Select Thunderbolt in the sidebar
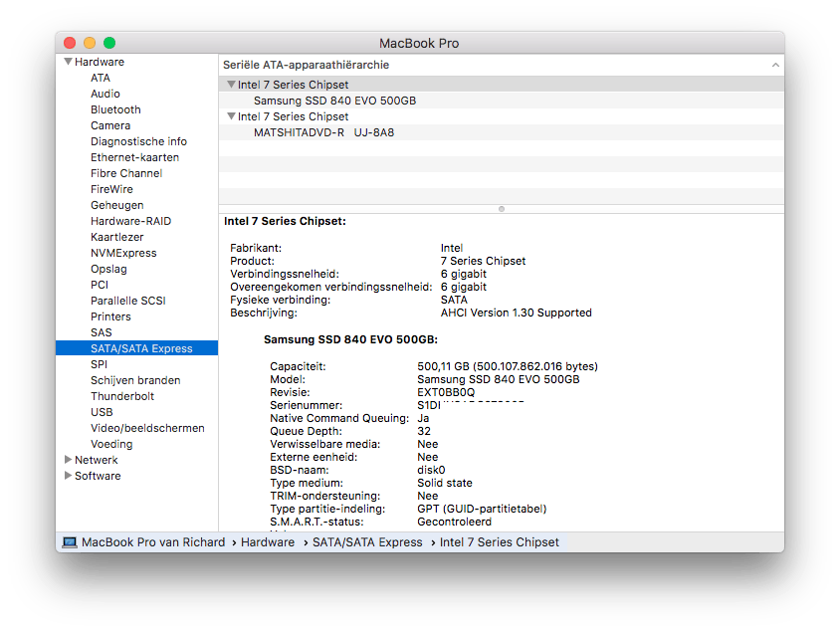The height and width of the screenshot is (632, 840). [x=122, y=396]
